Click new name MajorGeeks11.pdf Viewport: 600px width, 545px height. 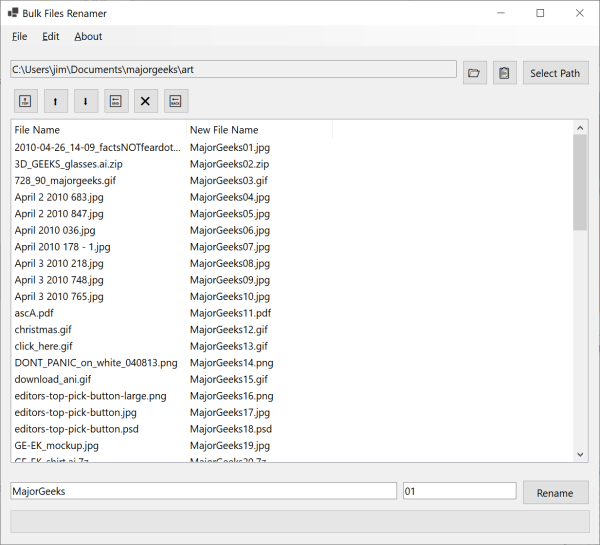point(230,313)
